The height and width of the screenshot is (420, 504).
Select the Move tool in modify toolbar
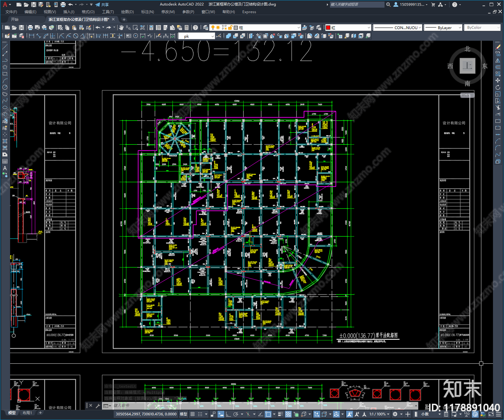(498, 81)
